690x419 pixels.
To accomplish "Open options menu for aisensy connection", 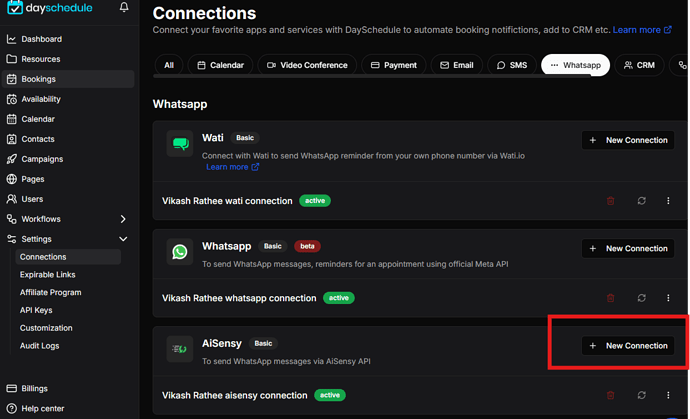I will [668, 395].
